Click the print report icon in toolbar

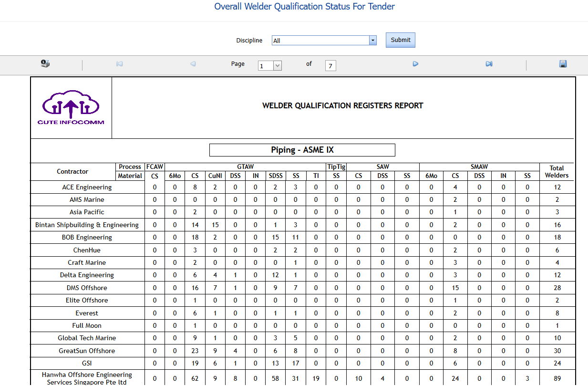click(x=45, y=64)
